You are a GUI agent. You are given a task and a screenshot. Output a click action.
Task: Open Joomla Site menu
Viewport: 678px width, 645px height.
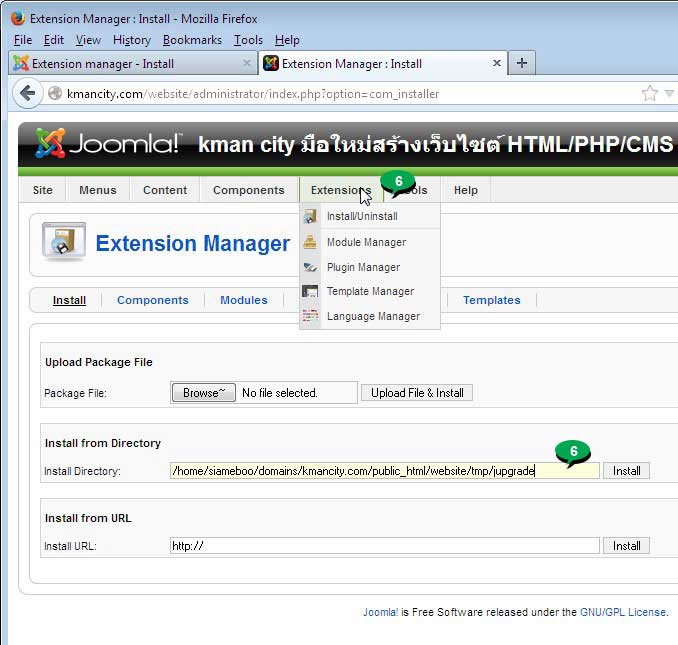(x=42, y=190)
